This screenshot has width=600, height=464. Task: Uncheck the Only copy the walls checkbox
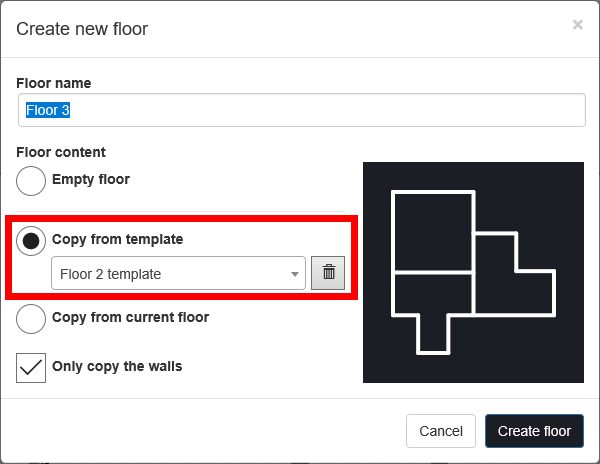click(x=31, y=367)
